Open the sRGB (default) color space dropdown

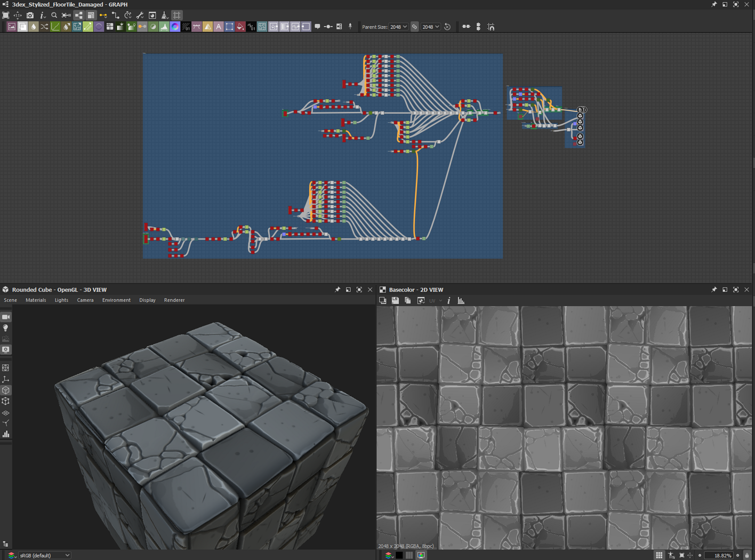pyautogui.click(x=44, y=555)
